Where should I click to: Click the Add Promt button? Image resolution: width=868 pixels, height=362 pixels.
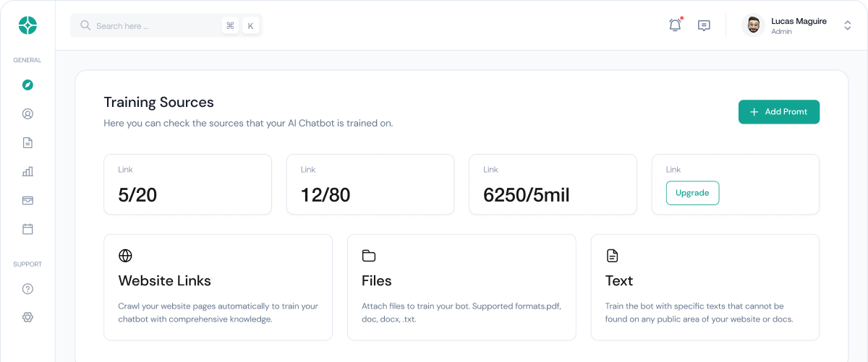(x=778, y=112)
